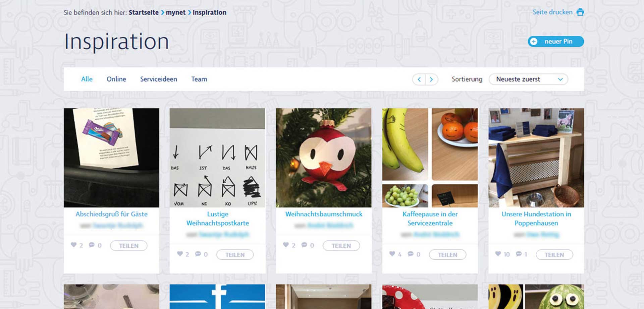Open comments on Weihnachtsbaumschmuck pin
This screenshot has height=309, width=644.
pos(304,245)
